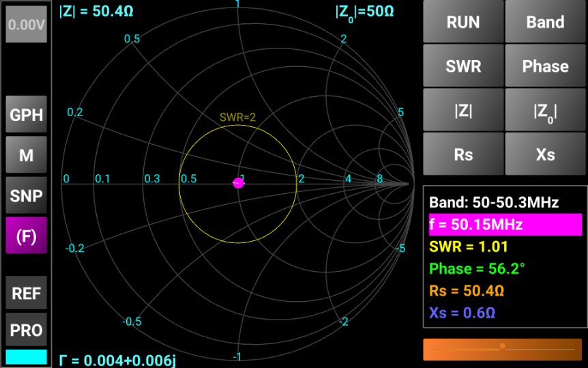Open the Band selection button

(x=545, y=22)
